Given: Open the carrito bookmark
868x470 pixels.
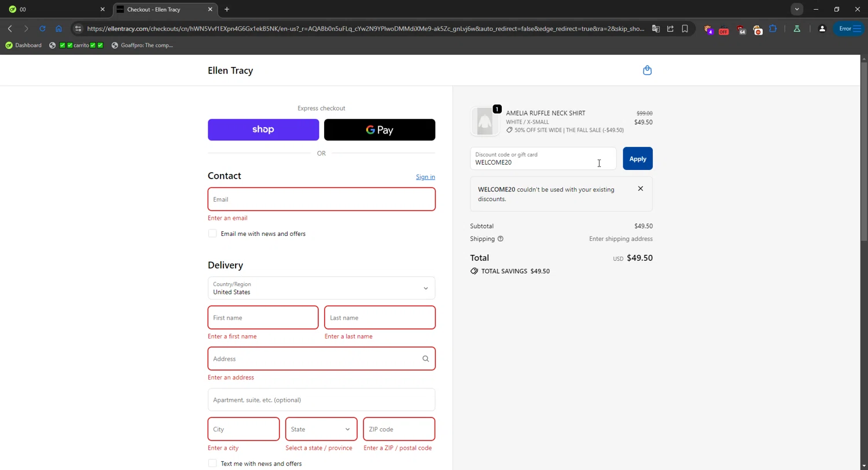Looking at the screenshot, I should click(x=76, y=45).
